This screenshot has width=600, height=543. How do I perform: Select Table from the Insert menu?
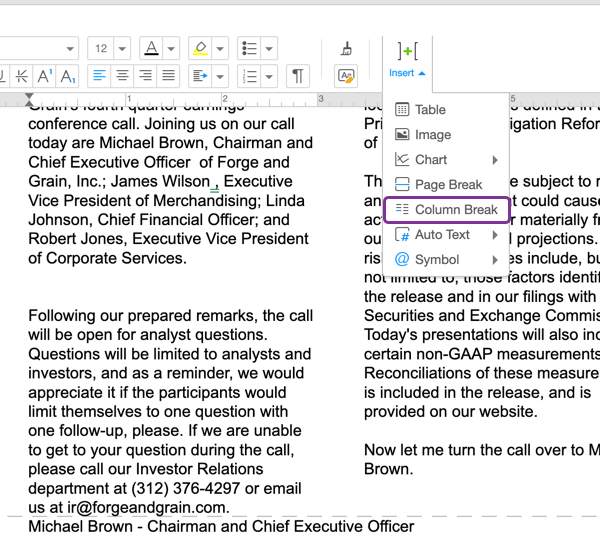coord(430,110)
